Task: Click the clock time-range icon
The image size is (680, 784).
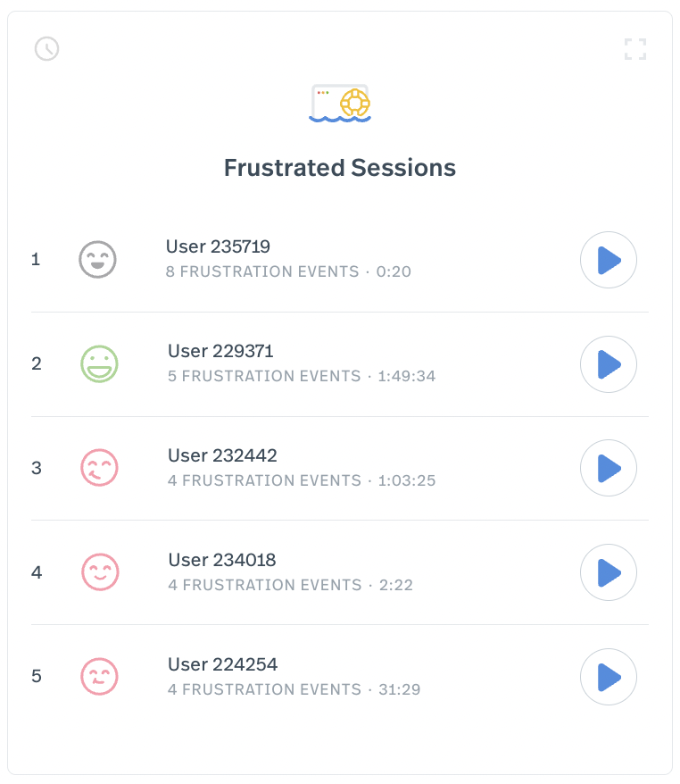Action: click(x=46, y=48)
